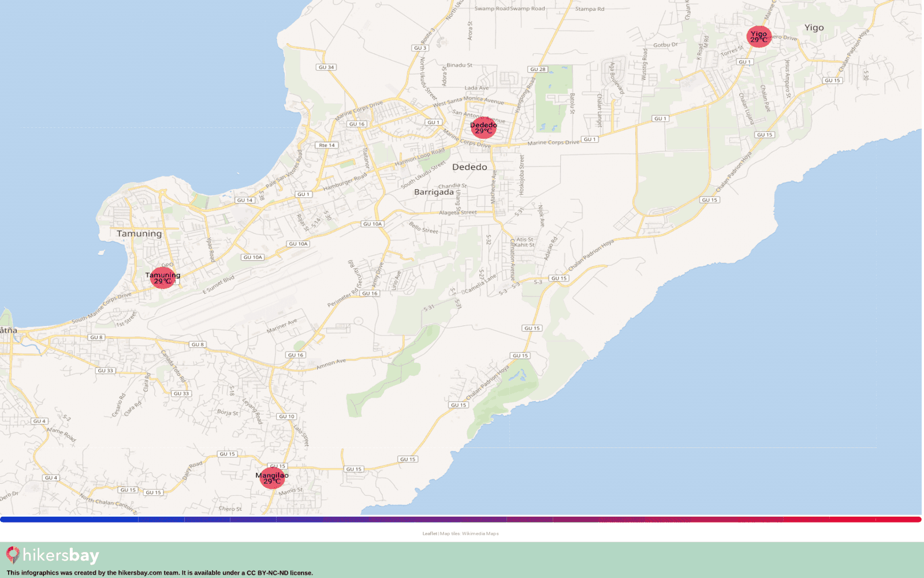Click the Hamburger Road label
924x578 pixels.
[345, 182]
